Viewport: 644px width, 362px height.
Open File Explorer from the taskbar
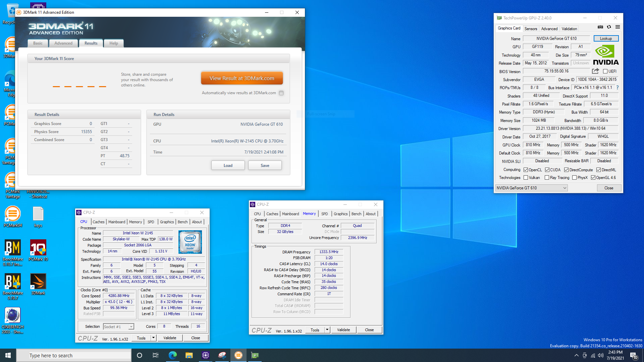tap(189, 355)
